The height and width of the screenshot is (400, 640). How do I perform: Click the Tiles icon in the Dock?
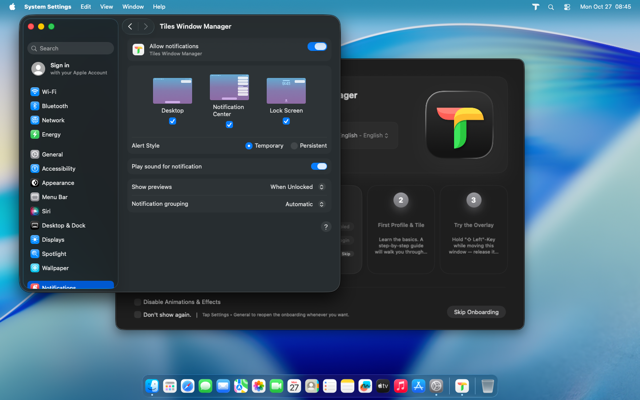tap(462, 386)
